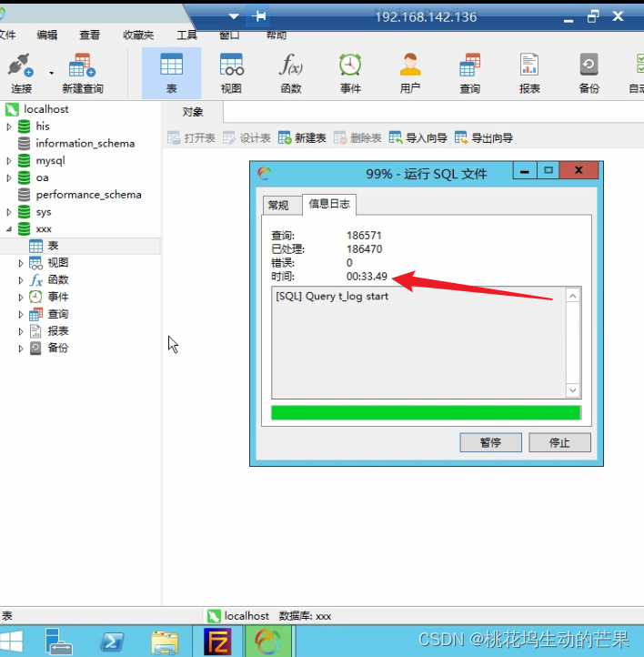Open the remote session bar dropdown arrow
This screenshot has height=657, width=644.
(x=234, y=16)
